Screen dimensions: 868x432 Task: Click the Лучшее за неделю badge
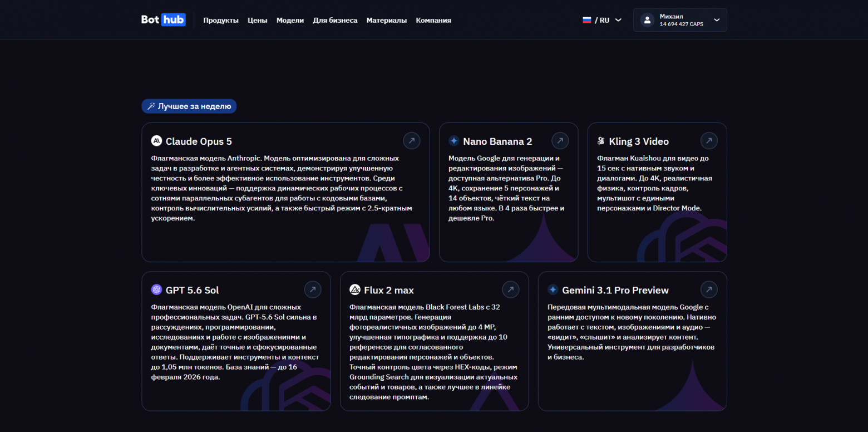[189, 106]
